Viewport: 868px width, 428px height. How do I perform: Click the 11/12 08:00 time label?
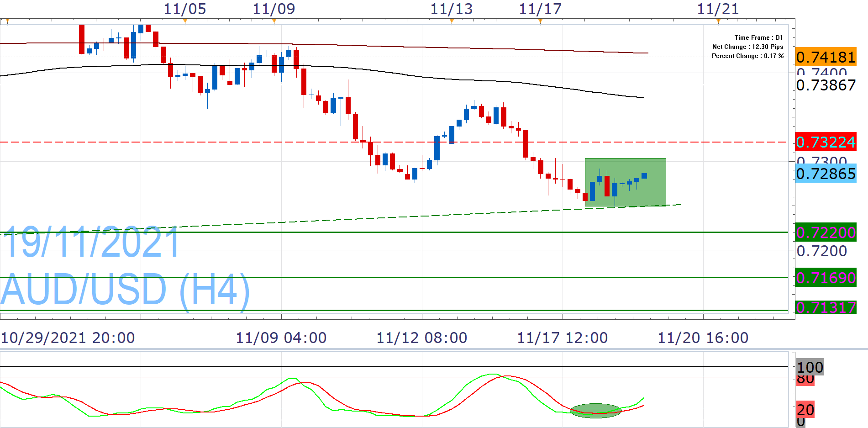[422, 338]
